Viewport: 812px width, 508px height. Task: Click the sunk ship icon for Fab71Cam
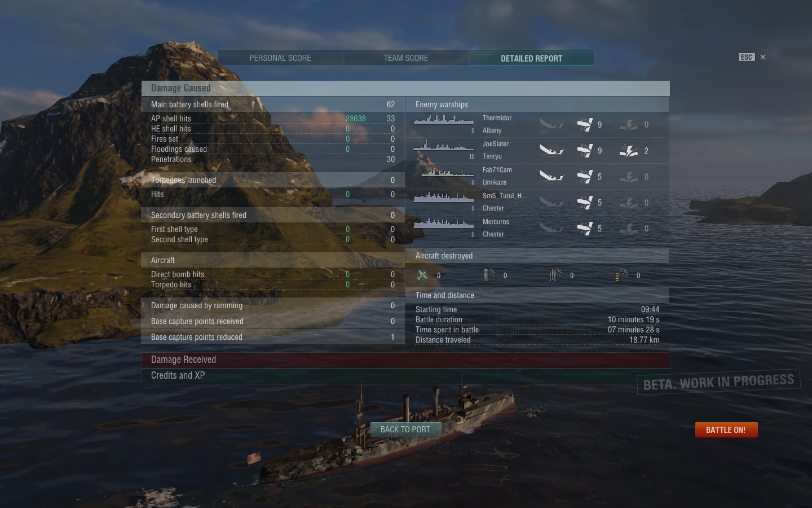coord(551,177)
